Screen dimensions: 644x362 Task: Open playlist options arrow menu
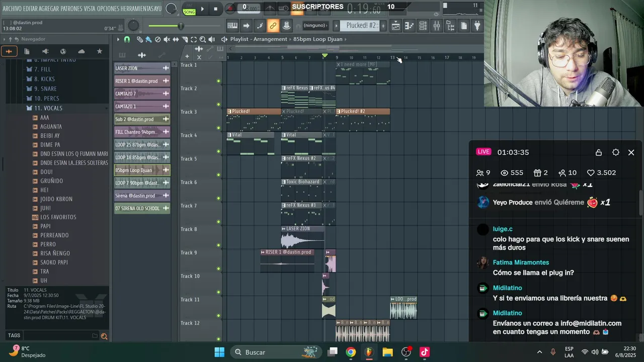pyautogui.click(x=118, y=39)
